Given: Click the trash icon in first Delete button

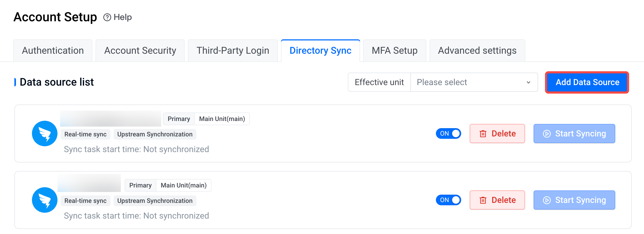Looking at the screenshot, I should 483,133.
